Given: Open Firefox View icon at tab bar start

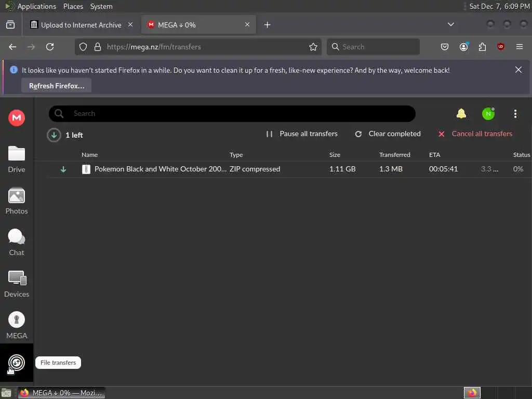Looking at the screenshot, I should click(10, 25).
